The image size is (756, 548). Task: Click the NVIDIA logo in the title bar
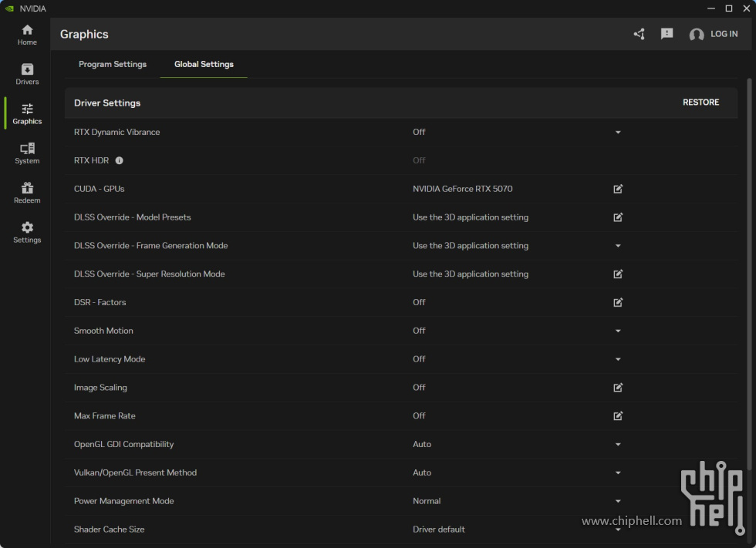coord(9,8)
